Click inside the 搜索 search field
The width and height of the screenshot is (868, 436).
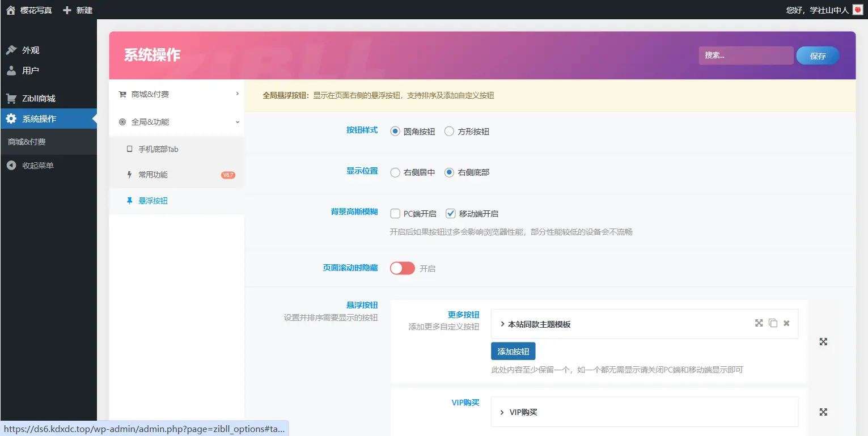click(x=746, y=55)
